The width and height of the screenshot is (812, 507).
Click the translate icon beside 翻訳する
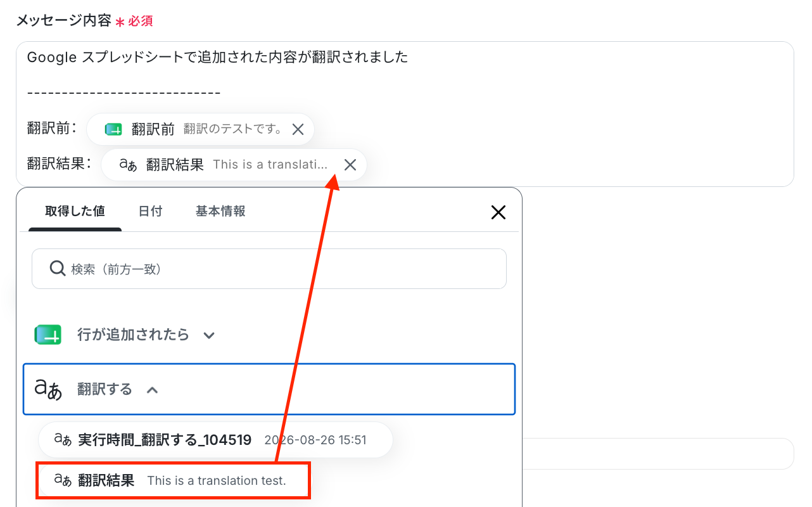(x=48, y=388)
